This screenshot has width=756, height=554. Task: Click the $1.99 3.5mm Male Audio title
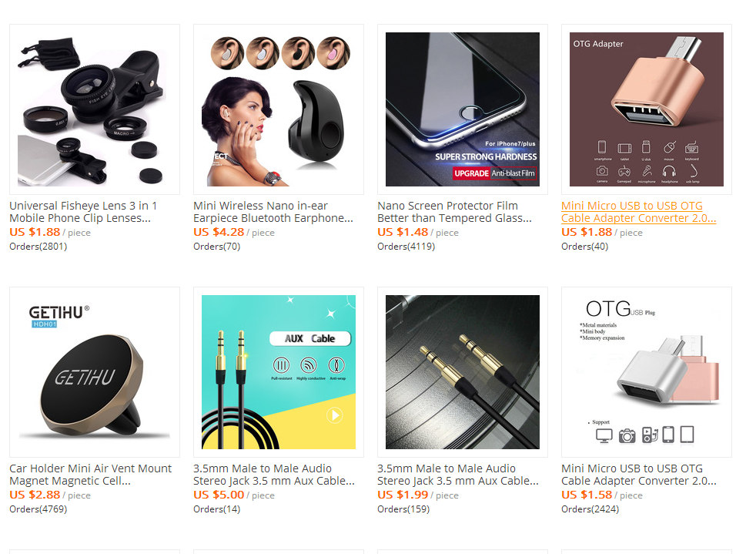click(458, 475)
